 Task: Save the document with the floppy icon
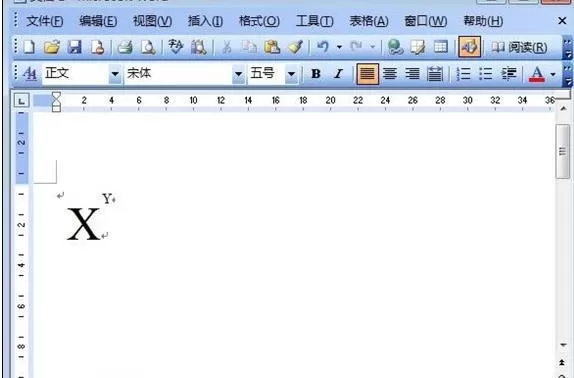[75, 47]
